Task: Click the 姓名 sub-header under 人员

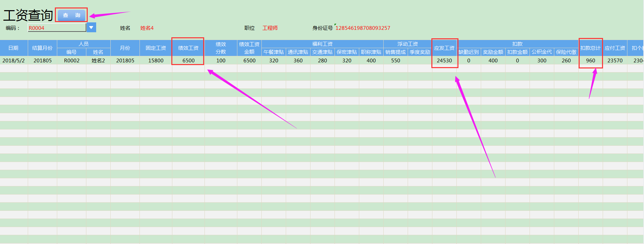Action: coord(98,52)
